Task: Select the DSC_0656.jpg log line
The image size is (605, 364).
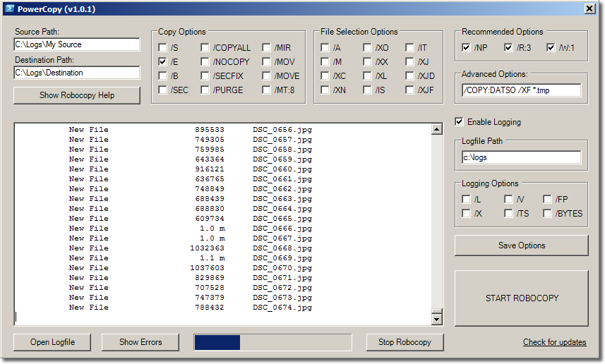Action: point(191,130)
